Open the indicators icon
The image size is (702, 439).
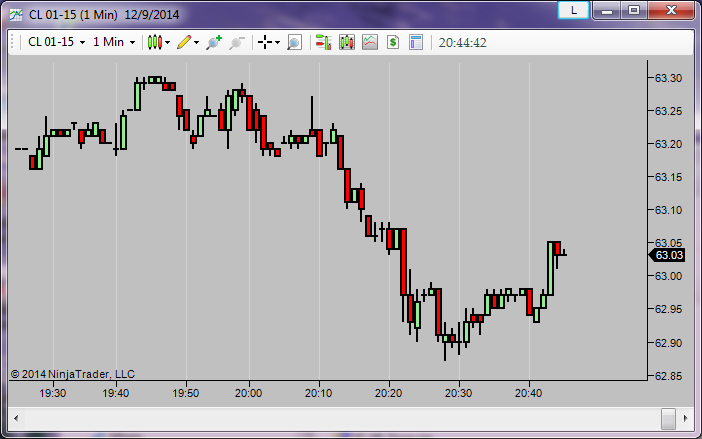coord(370,43)
